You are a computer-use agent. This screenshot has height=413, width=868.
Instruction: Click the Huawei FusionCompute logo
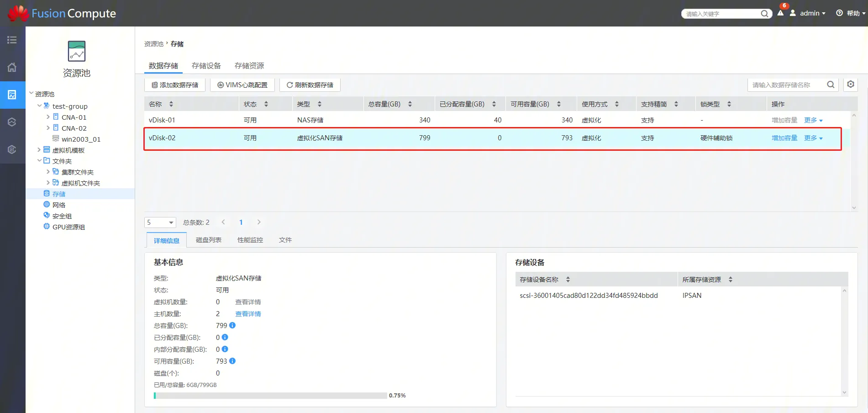pos(62,13)
